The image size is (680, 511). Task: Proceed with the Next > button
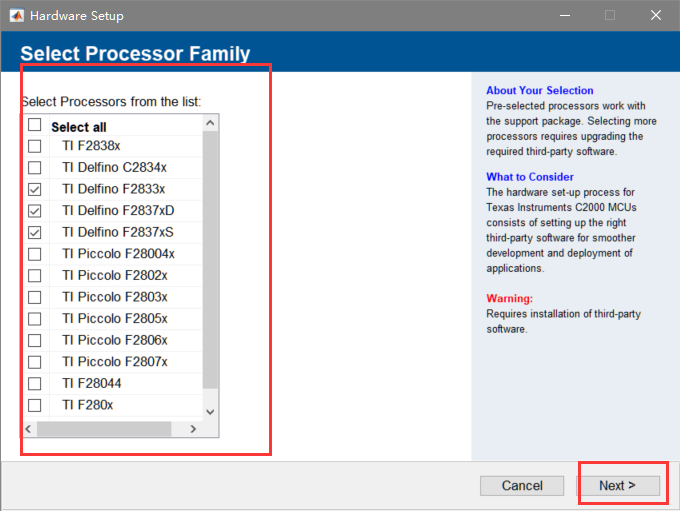[618, 486]
